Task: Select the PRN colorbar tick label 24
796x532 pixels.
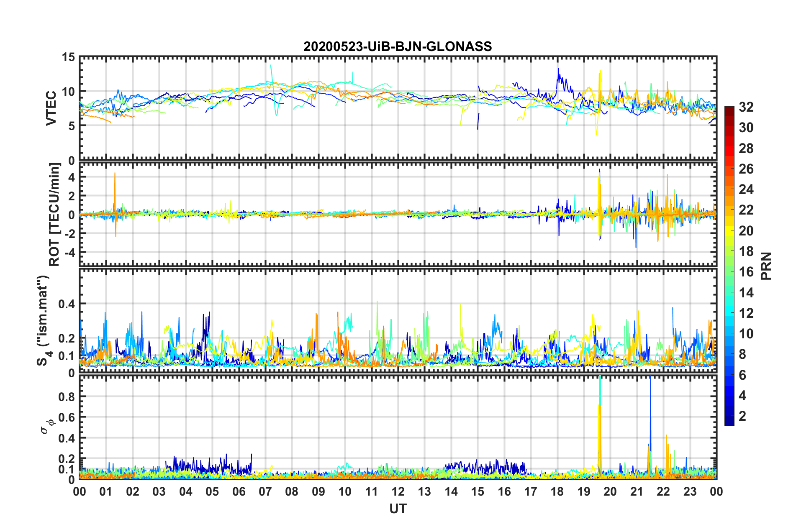Action: (746, 189)
